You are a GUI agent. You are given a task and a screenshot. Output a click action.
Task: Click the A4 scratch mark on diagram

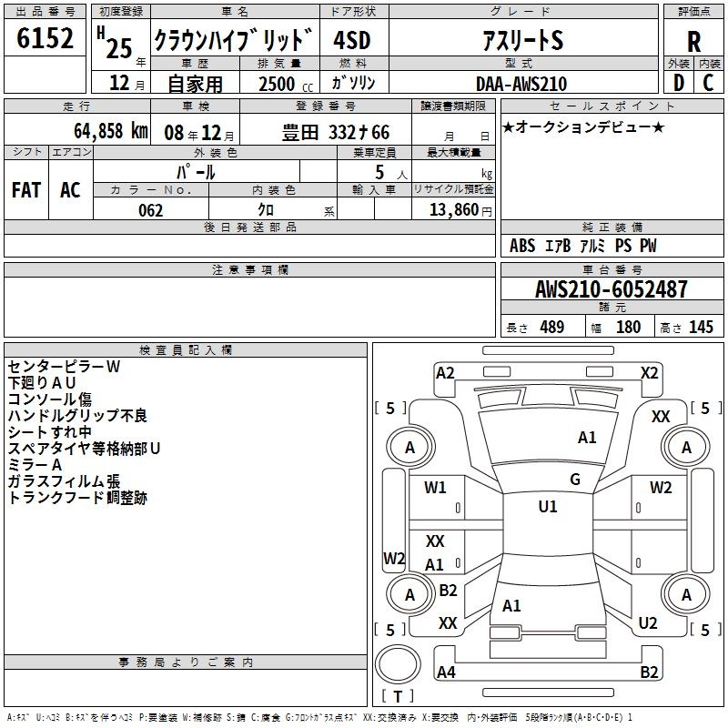[446, 672]
